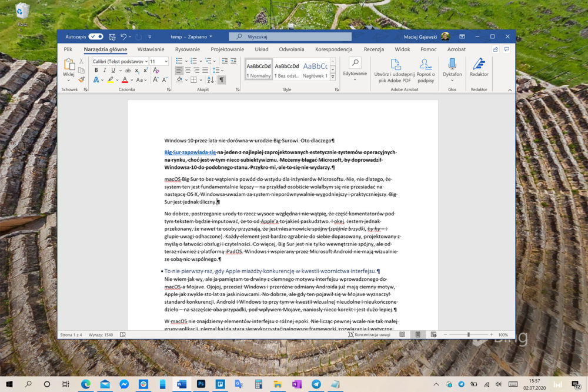Viewport: 588px width, 392px height.
Task: Toggle the Autozapis switch
Action: tap(96, 37)
